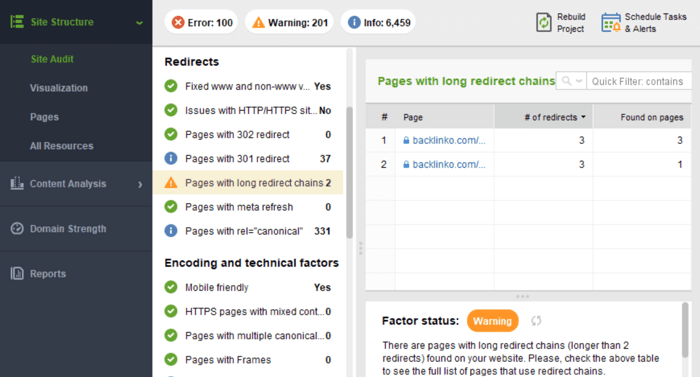700x377 pixels.
Task: Select Pages with long redirect chains row
Action: [x=248, y=182]
